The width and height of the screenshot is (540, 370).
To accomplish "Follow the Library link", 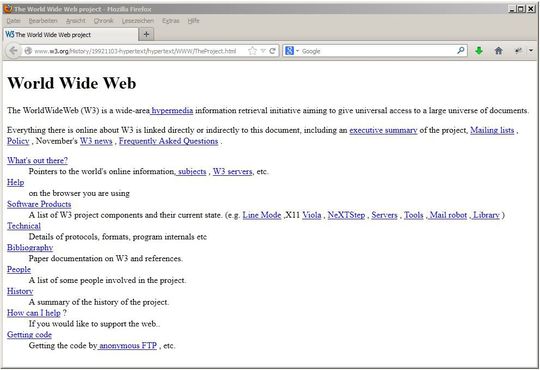I will coord(485,215).
